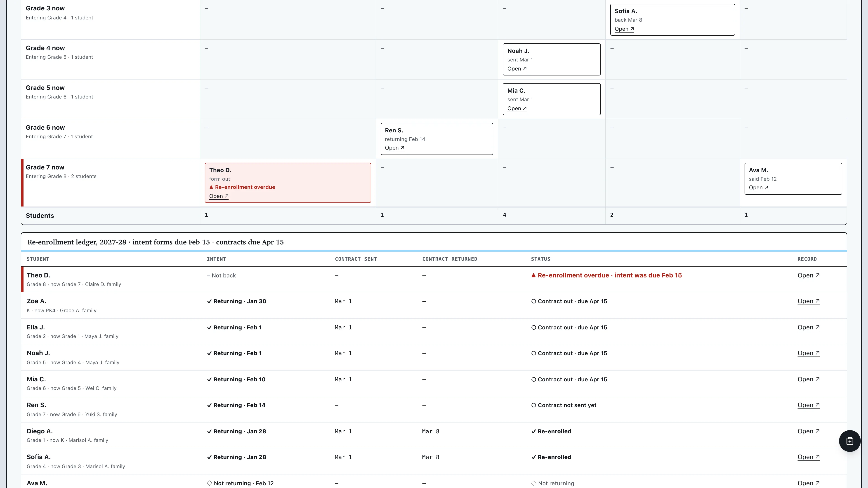Click Zoe A. name in the ledger
The width and height of the screenshot is (868, 488).
36,301
